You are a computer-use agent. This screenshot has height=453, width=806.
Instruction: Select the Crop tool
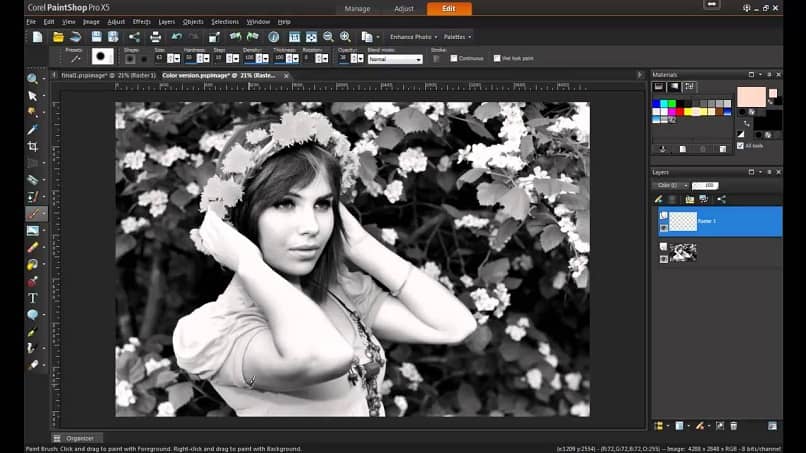pos(32,147)
